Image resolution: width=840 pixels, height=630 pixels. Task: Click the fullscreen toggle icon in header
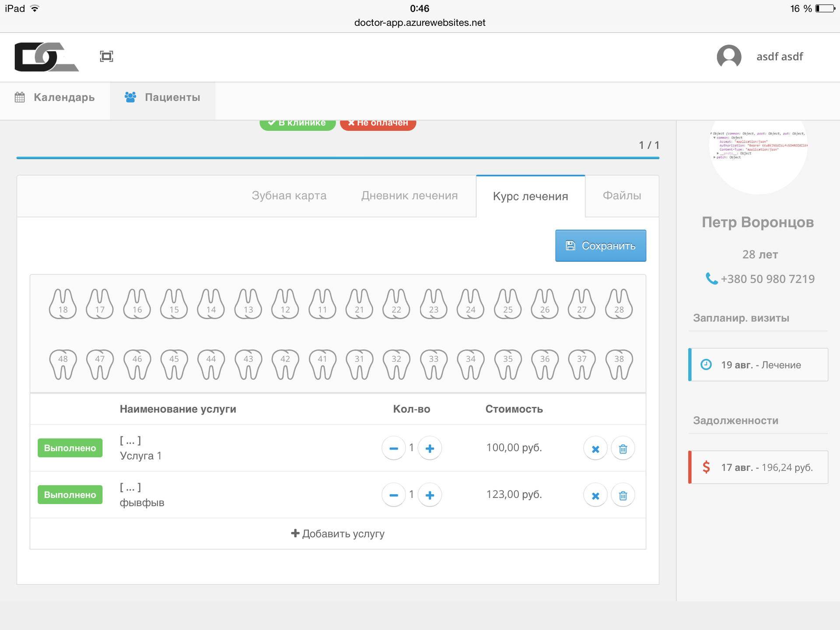click(106, 56)
